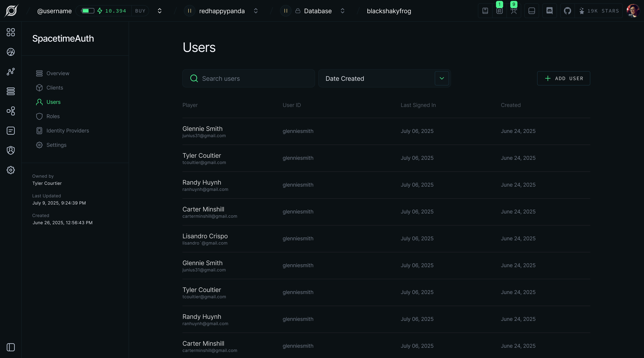This screenshot has width=644, height=358.
Task: Click the docs book icon in header
Action: 485,11
